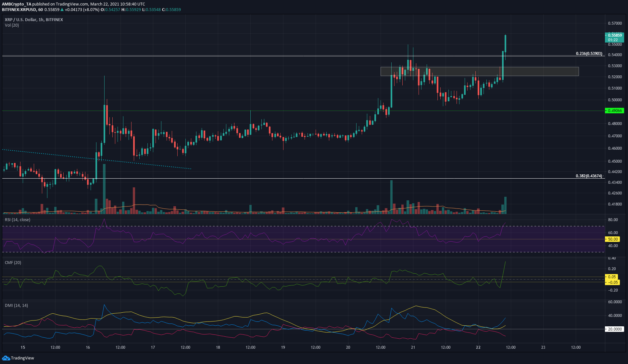Viewport: 628px width, 364px height.
Task: Click the low value L:0.53548 in header
Action: (x=152, y=10)
